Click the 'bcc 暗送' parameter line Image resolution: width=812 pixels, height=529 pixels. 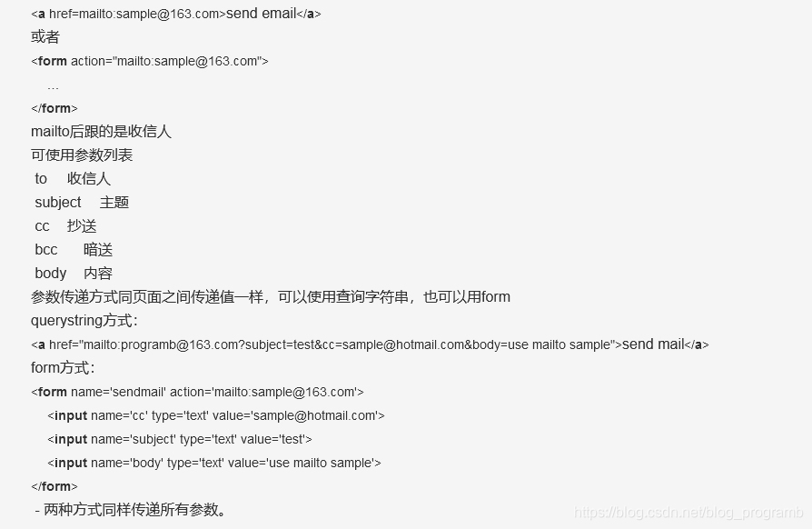(74, 250)
